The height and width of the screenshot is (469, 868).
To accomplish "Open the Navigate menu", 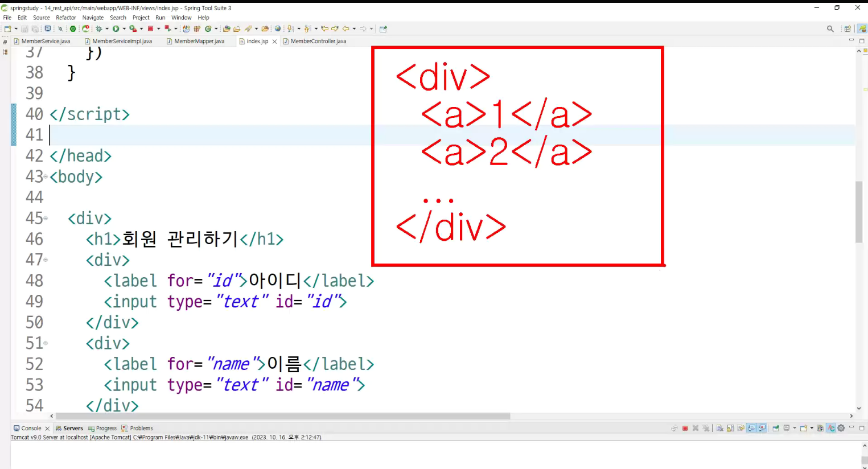I will 93,18.
